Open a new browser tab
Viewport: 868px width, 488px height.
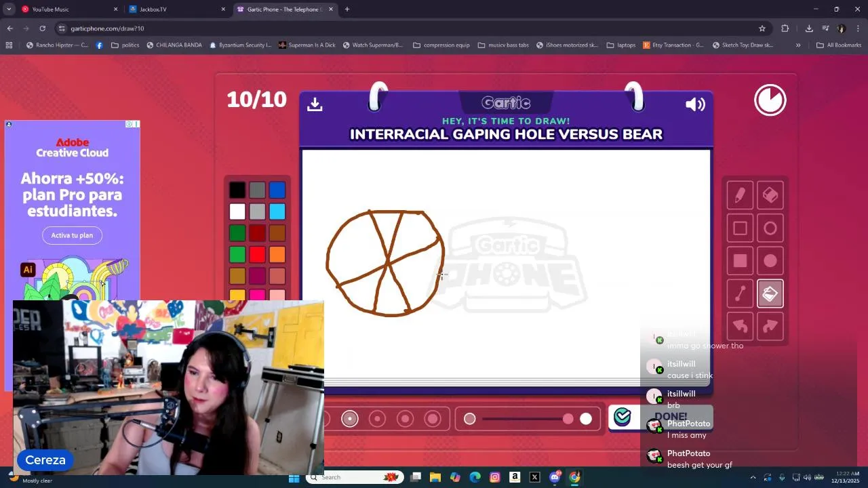[347, 9]
